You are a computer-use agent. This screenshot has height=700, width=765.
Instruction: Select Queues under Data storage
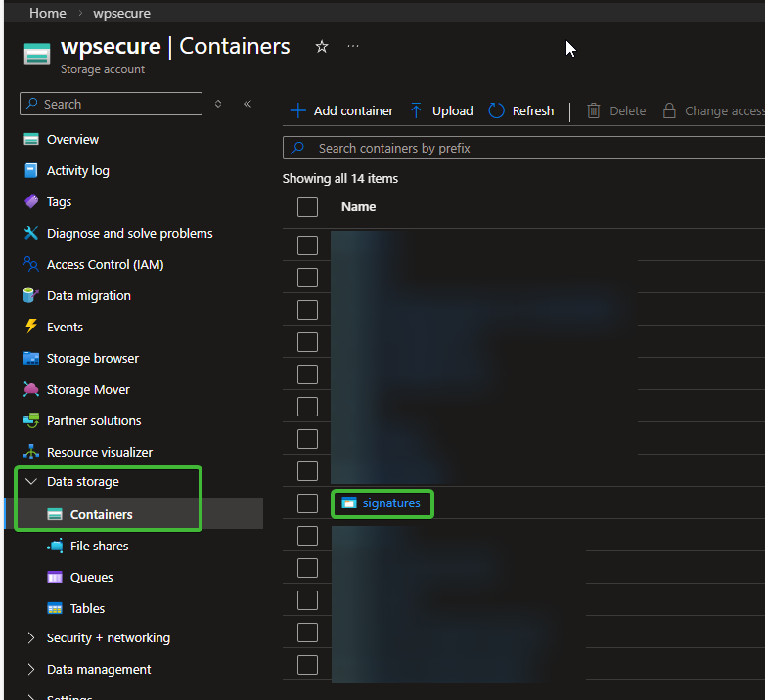point(91,577)
